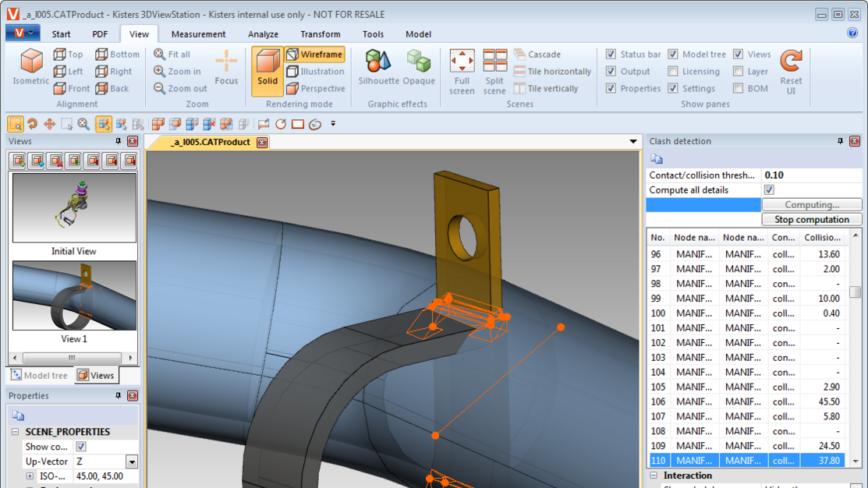Toggle Output pane checkbox
This screenshot has width=868, height=488.
point(611,72)
